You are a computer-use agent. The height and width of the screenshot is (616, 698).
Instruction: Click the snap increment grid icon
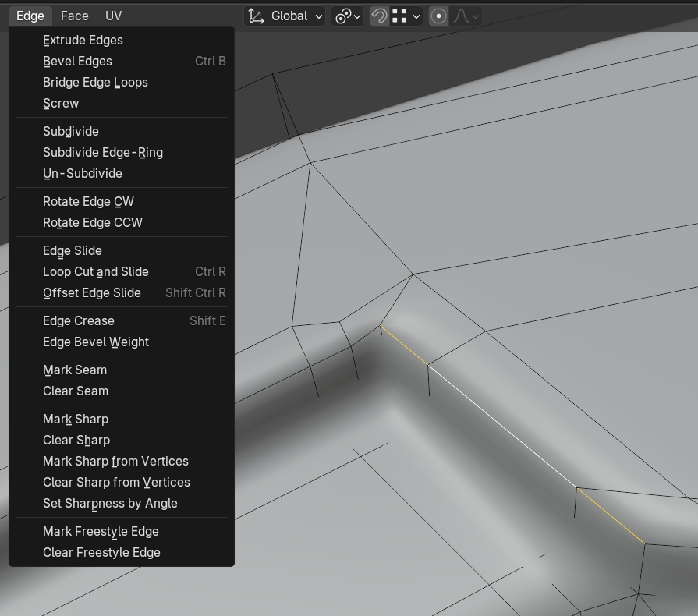(399, 16)
